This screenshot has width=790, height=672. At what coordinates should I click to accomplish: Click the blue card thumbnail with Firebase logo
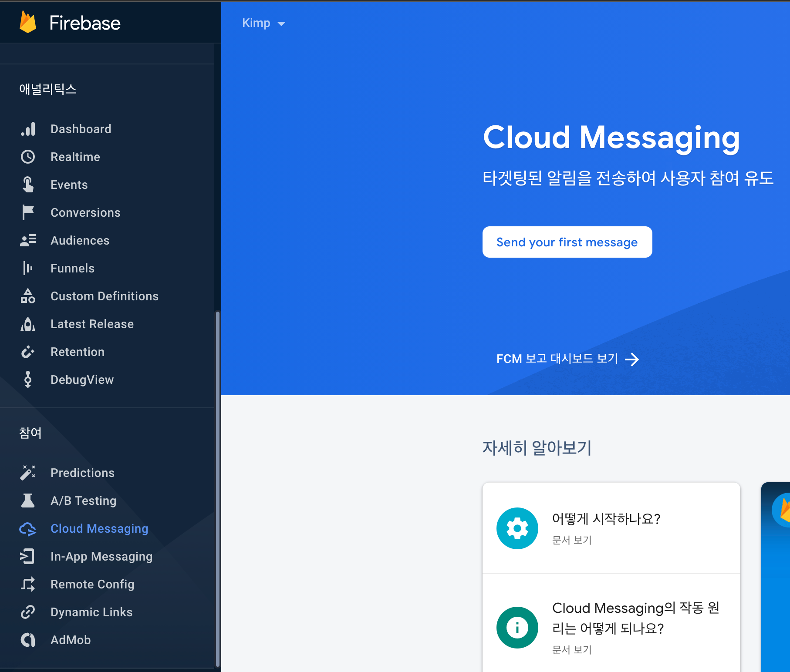[x=776, y=577]
